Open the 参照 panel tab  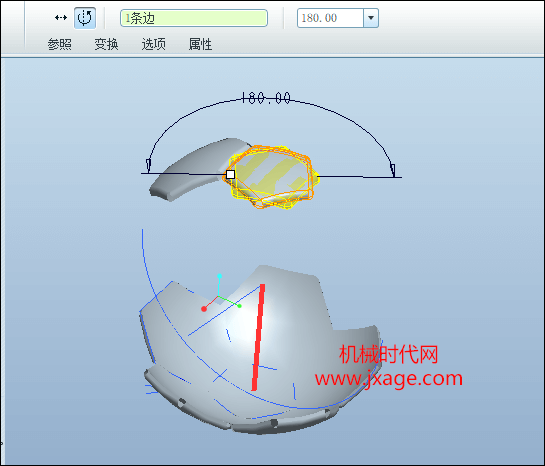coord(59,44)
